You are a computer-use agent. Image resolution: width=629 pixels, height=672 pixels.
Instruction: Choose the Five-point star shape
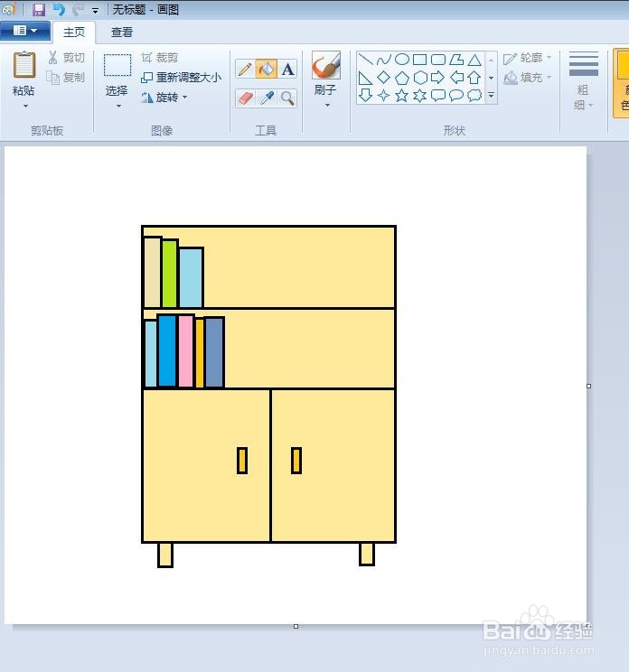pos(402,95)
